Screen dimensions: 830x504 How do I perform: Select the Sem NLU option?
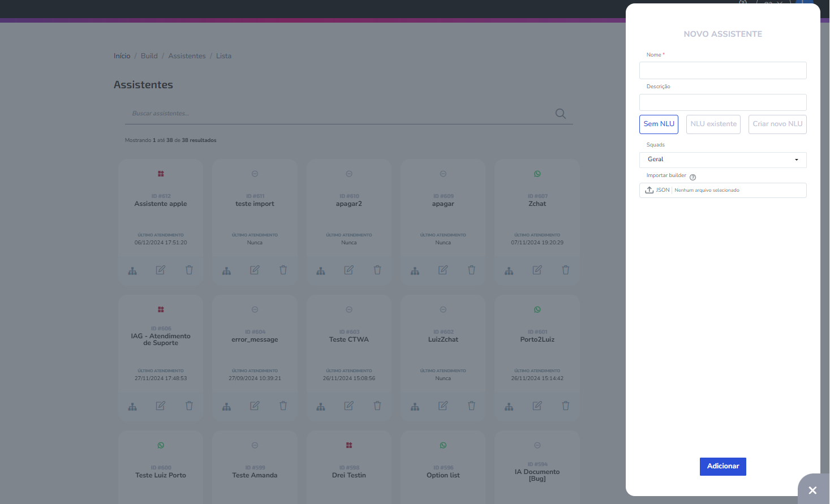pyautogui.click(x=659, y=124)
